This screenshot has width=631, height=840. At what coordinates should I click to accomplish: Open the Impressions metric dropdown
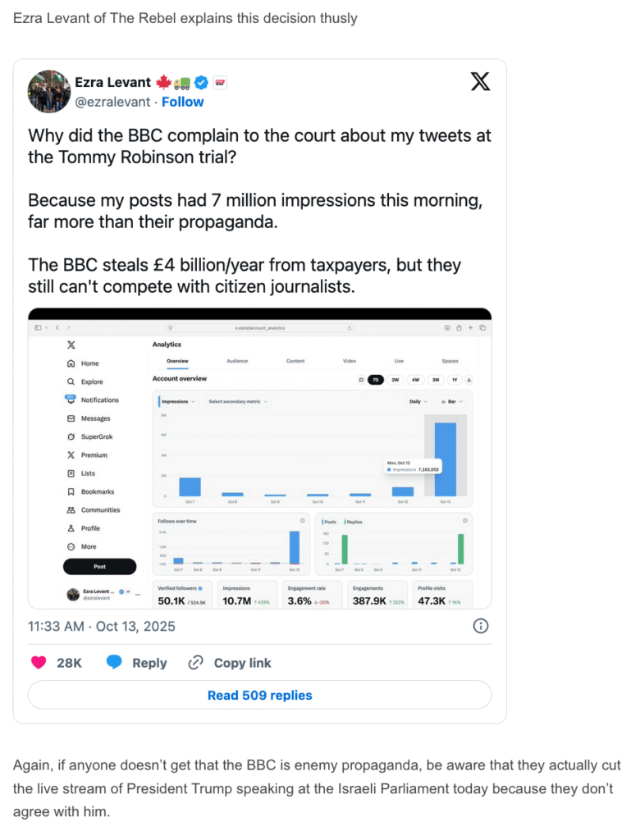(178, 402)
